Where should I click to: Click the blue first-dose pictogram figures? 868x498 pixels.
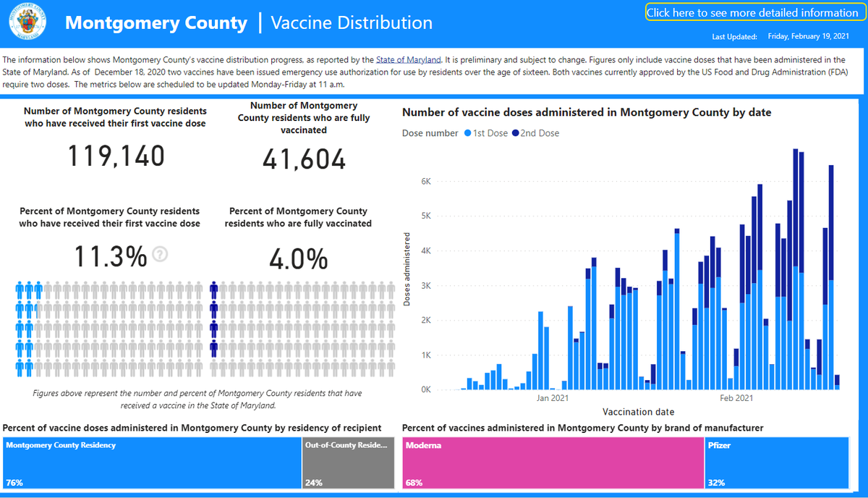(29, 329)
